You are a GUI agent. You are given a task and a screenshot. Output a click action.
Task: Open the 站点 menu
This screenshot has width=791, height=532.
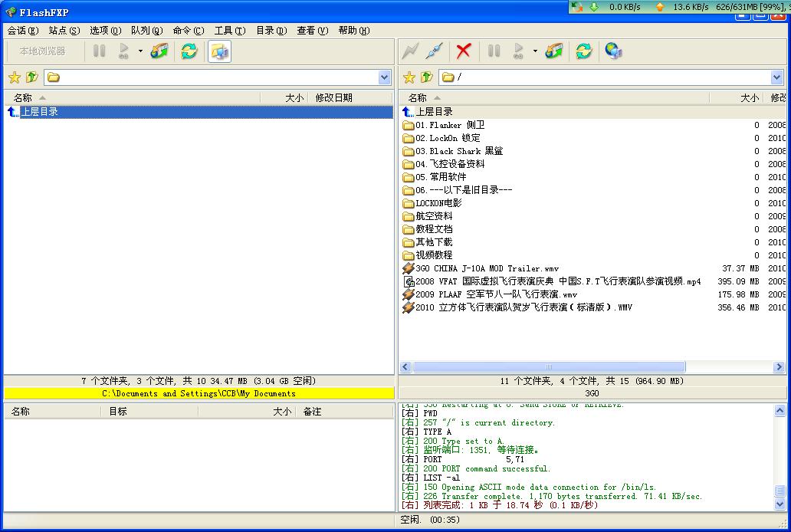point(64,31)
